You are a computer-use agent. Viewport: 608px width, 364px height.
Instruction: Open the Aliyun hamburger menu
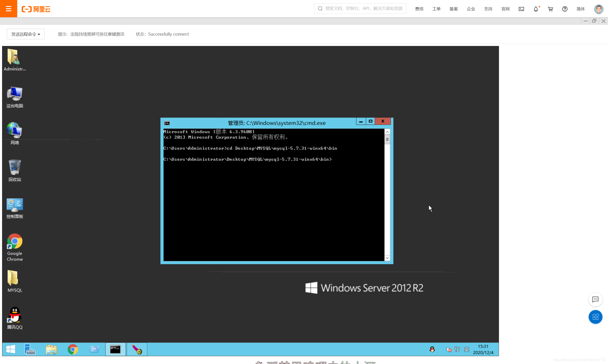pos(9,9)
